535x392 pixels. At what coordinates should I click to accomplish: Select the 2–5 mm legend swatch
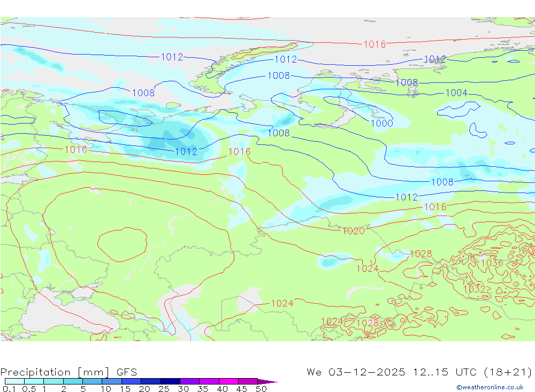(x=73, y=381)
